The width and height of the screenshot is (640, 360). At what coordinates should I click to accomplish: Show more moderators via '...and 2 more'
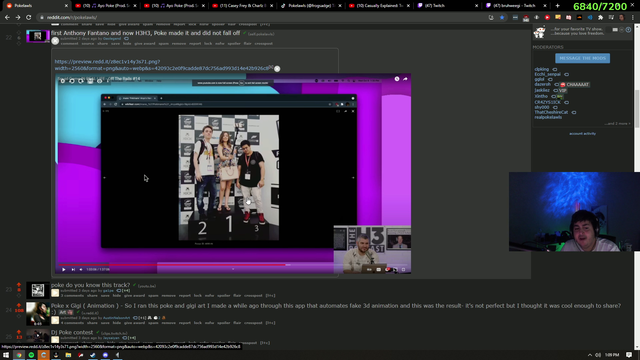coord(618,123)
